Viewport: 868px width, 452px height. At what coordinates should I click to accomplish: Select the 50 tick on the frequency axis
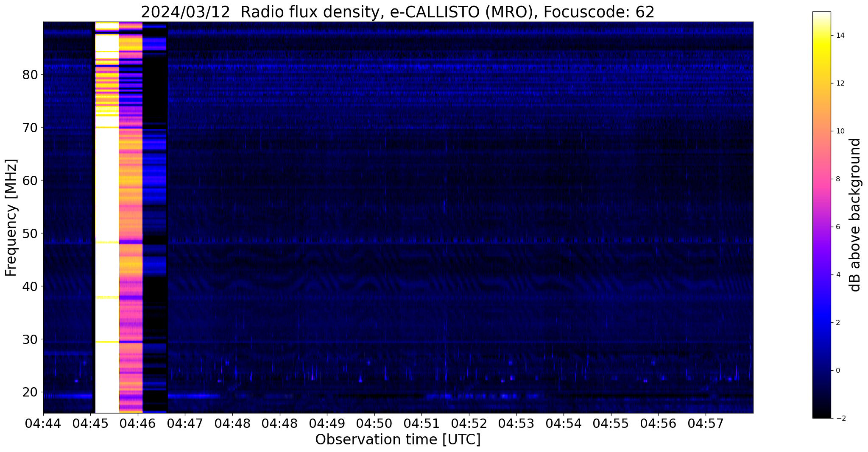[x=30, y=234]
